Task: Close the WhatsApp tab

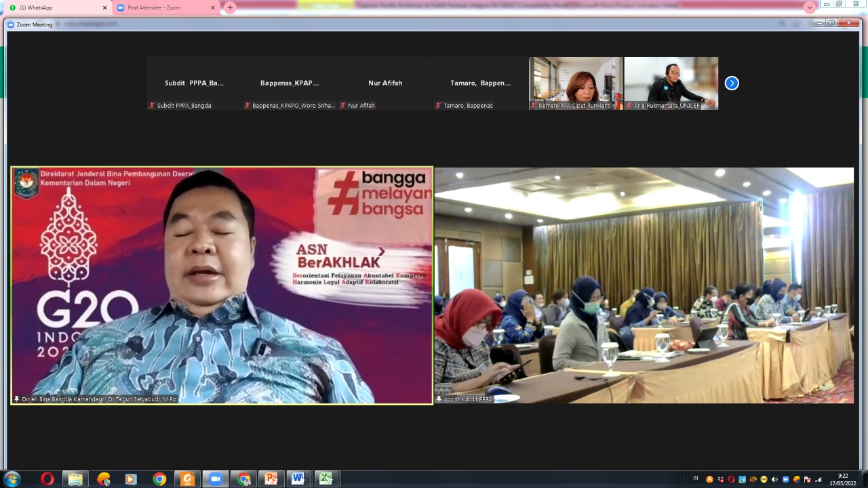Action: click(104, 7)
